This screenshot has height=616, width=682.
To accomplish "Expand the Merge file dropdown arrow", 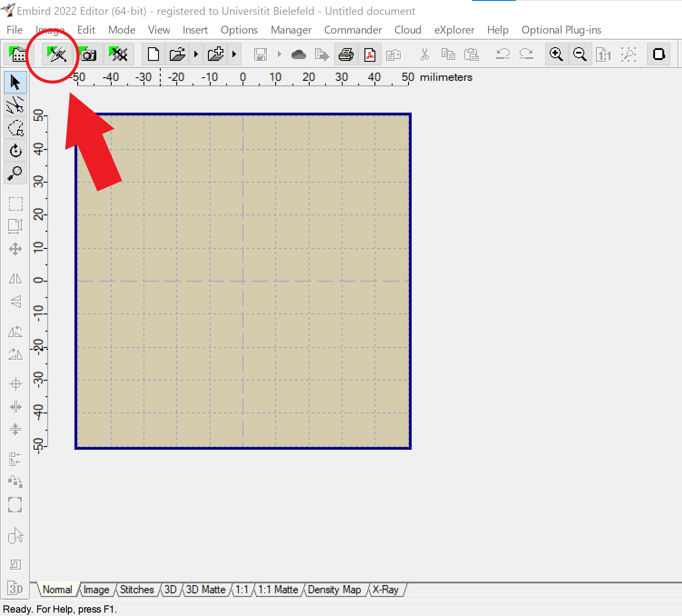I will (x=234, y=54).
